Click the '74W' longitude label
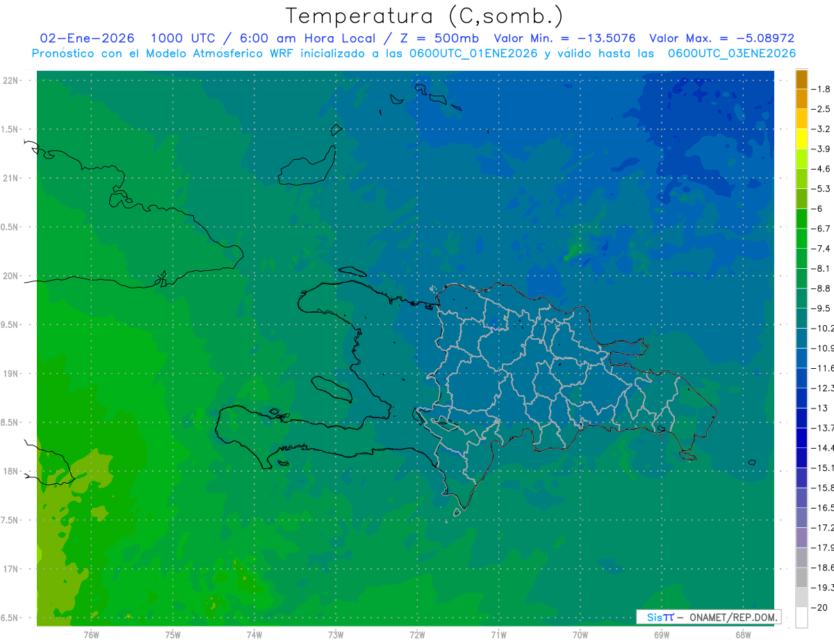834x644 pixels. coord(254,634)
